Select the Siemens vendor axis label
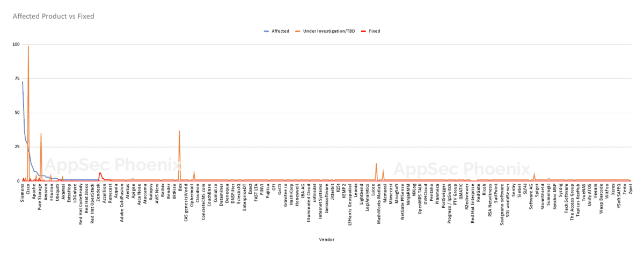This screenshot has height=255, width=644. tap(23, 193)
